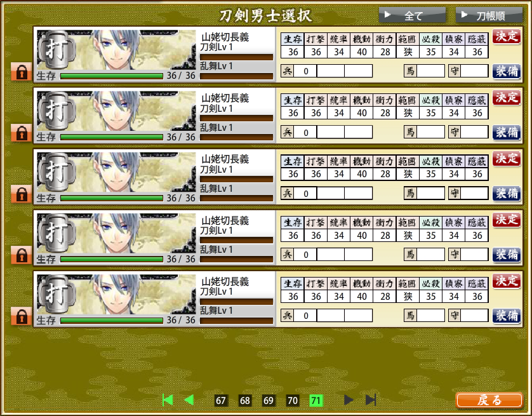Click 決定 on the second 山姥切長義 row
The width and height of the screenshot is (532, 416).
(x=507, y=98)
